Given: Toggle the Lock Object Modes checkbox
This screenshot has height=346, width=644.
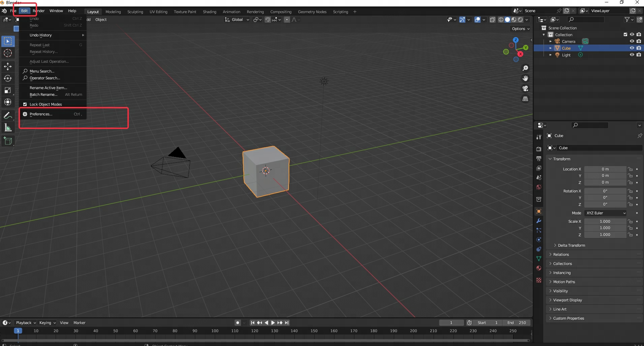Looking at the screenshot, I should click(x=25, y=104).
